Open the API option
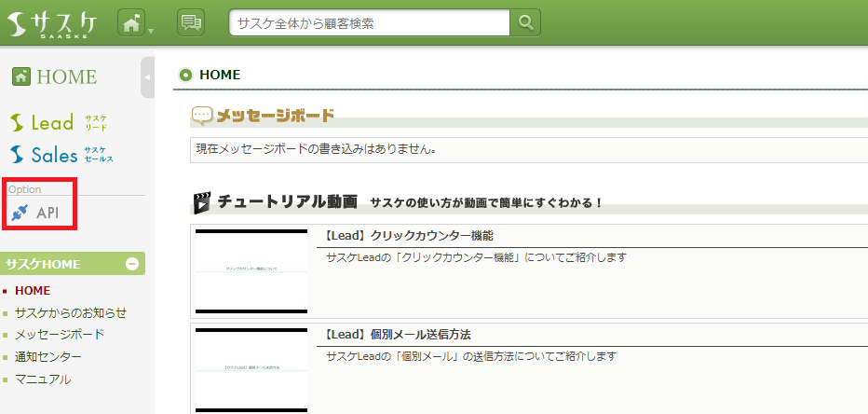 [35, 213]
